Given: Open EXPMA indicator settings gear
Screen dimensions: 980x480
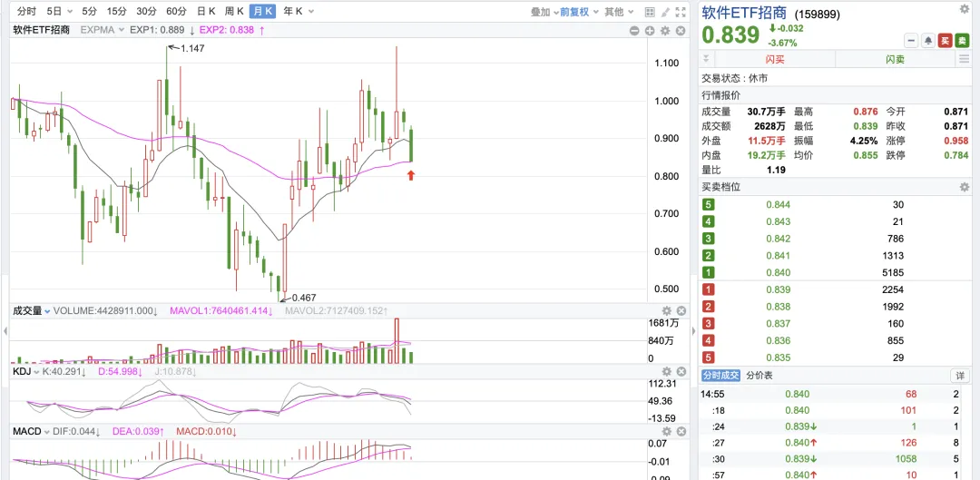Looking at the screenshot, I should point(666,30).
